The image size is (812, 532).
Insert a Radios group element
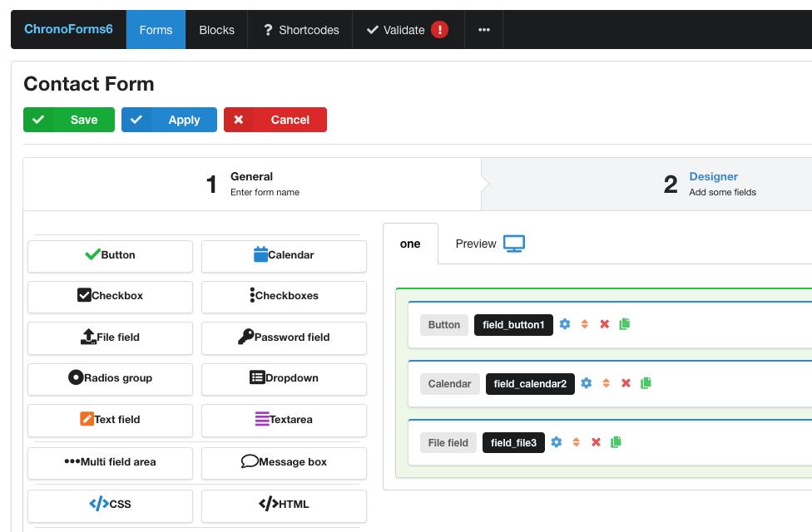point(110,378)
